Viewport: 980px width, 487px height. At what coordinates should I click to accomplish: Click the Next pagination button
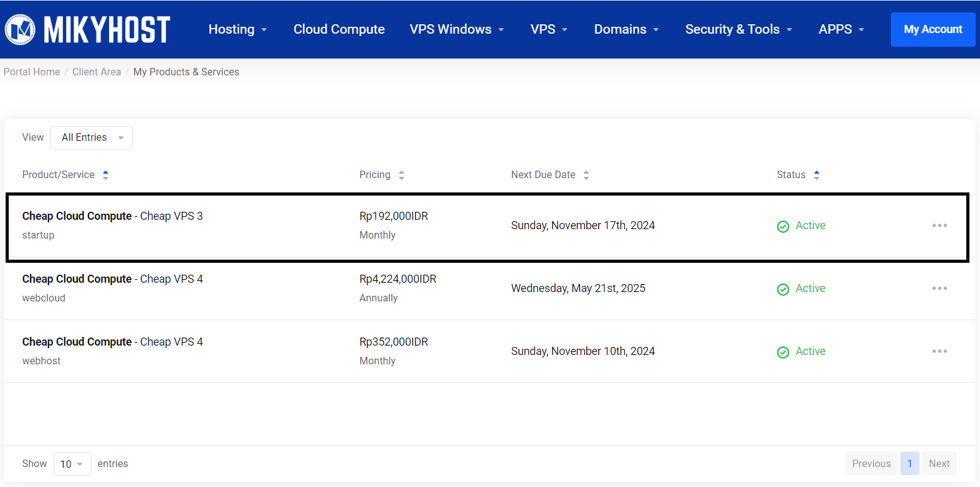click(939, 463)
